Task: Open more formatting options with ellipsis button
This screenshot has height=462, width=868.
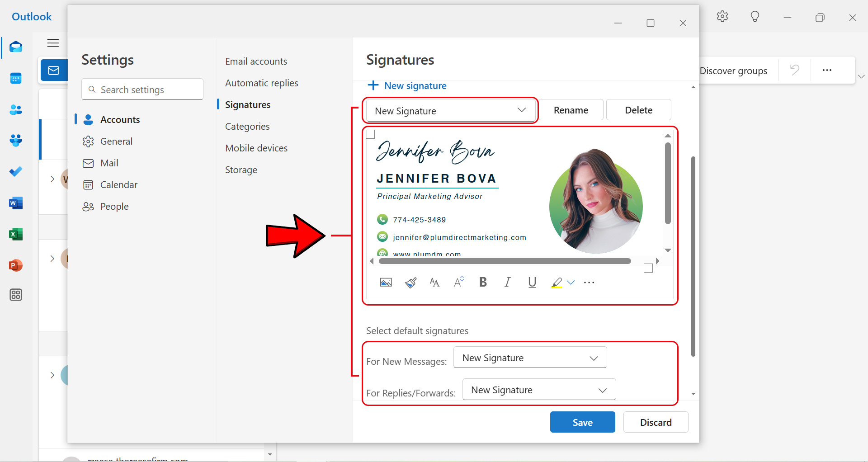Action: point(589,283)
